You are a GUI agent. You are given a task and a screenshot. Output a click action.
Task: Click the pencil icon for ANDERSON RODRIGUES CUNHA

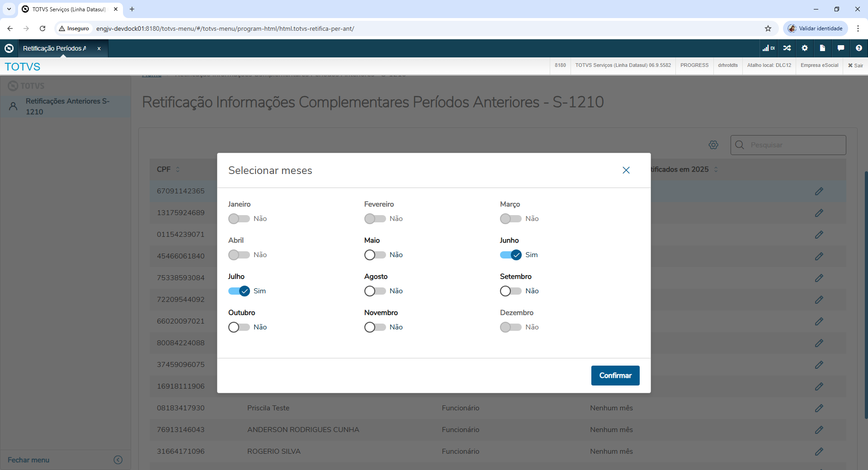tap(819, 430)
